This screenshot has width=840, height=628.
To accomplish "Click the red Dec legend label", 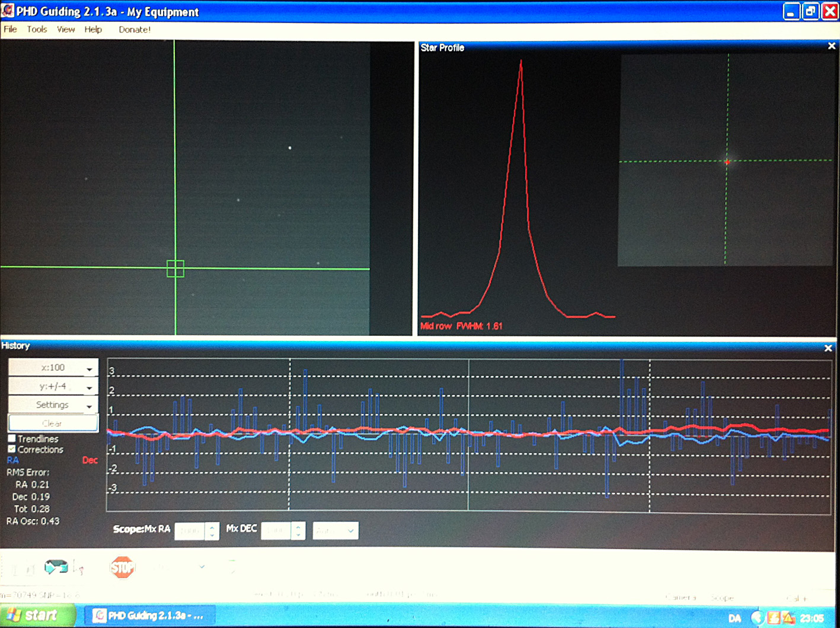I will 90,460.
